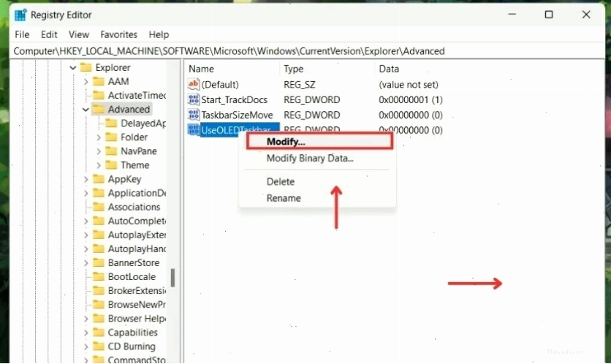Click the registry path address bar
The width and height of the screenshot is (611, 364).
pyautogui.click(x=307, y=51)
